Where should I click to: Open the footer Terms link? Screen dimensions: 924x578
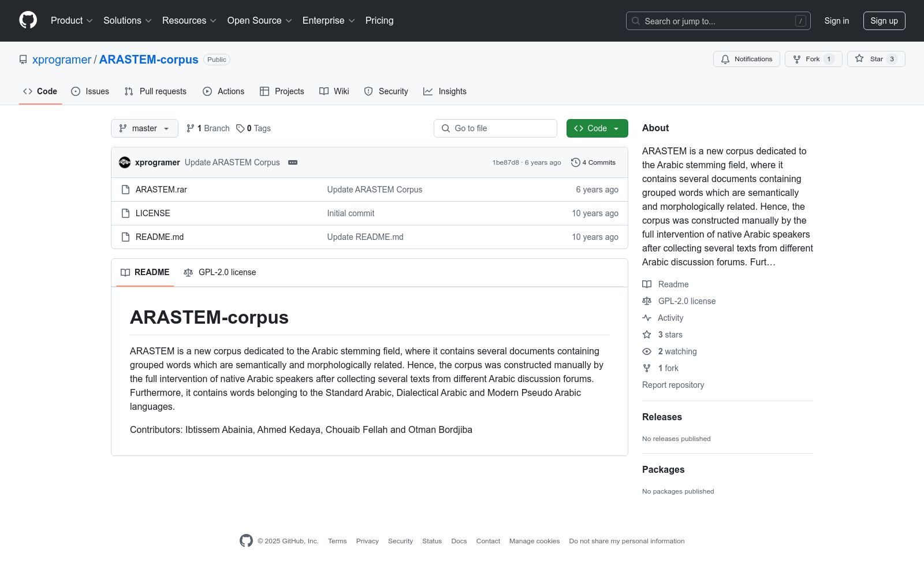click(337, 541)
